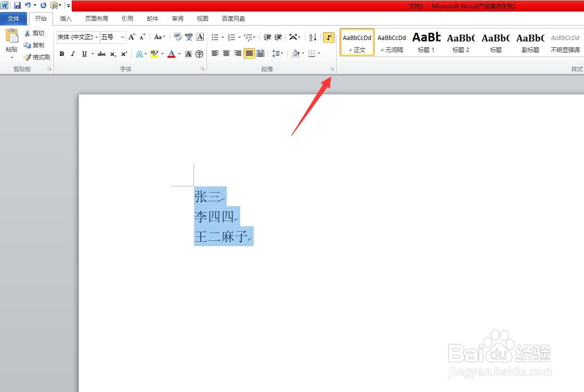Open the 文件 tab

pyautogui.click(x=13, y=19)
